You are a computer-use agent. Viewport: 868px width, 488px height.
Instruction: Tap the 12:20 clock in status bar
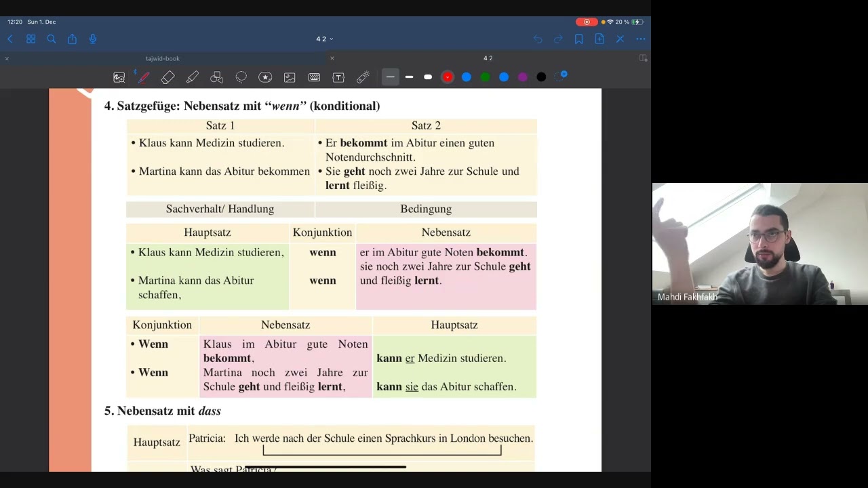pyautogui.click(x=15, y=22)
